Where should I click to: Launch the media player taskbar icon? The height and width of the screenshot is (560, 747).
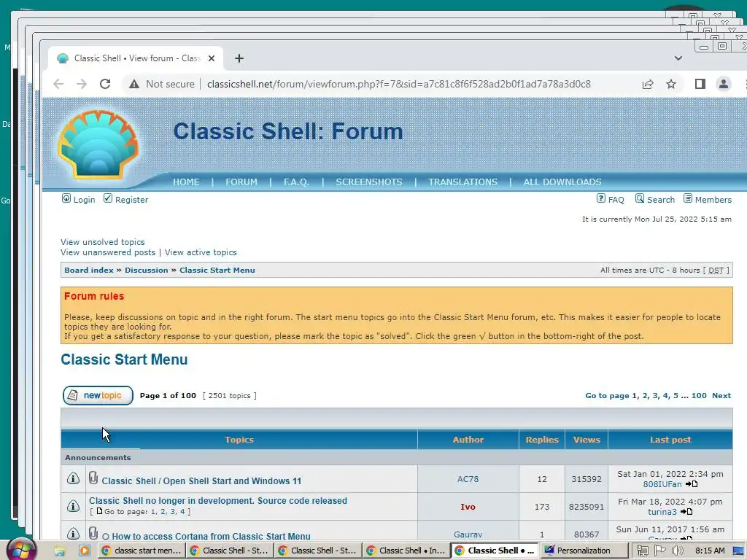[85, 551]
